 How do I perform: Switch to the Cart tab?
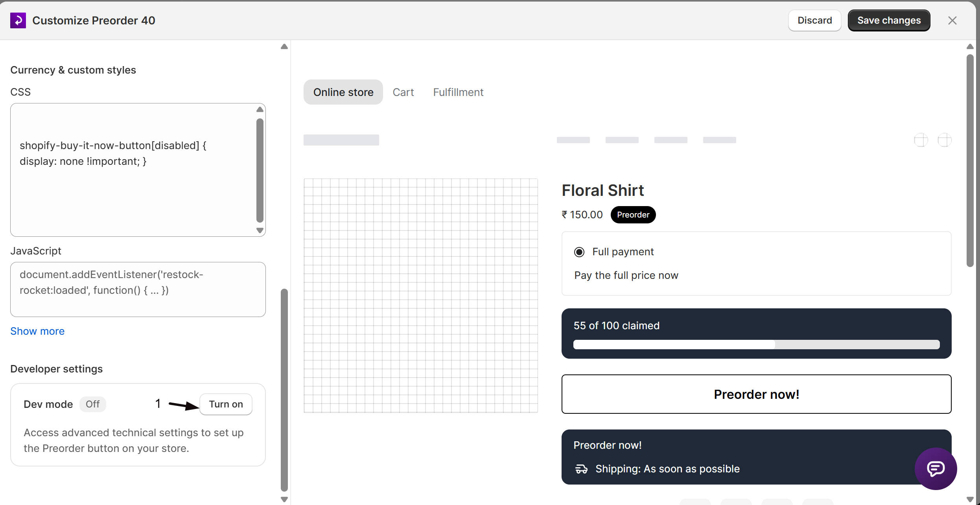click(x=403, y=92)
